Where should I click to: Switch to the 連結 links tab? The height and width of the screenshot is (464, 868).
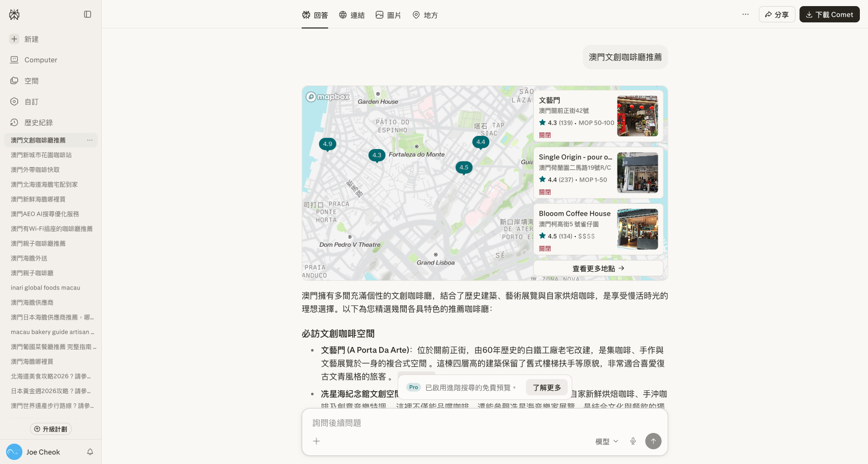coord(352,15)
